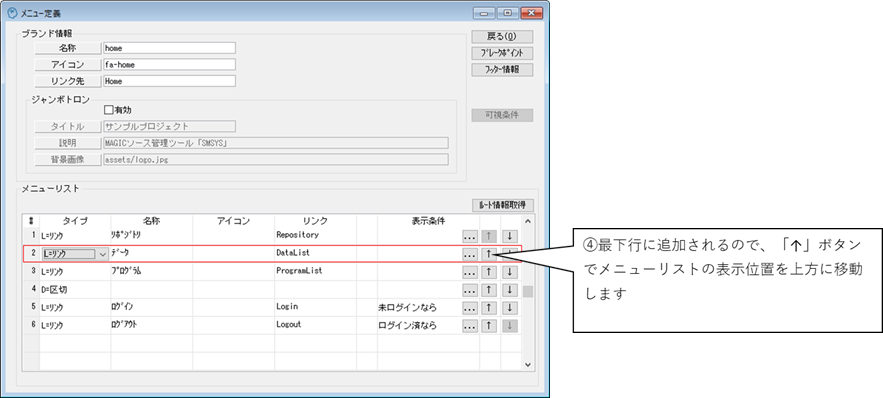Click the 戻る(Q) button

(502, 37)
